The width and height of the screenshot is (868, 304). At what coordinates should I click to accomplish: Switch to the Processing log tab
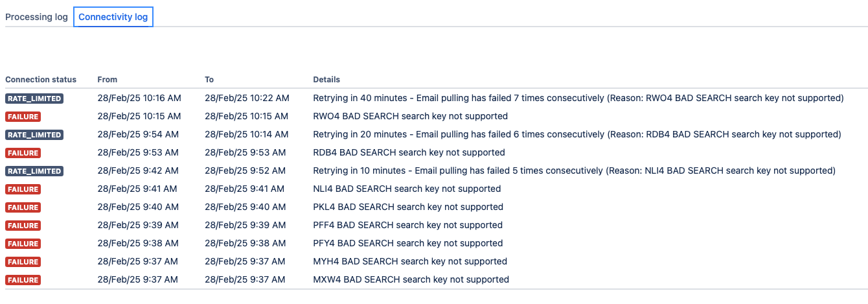36,17
